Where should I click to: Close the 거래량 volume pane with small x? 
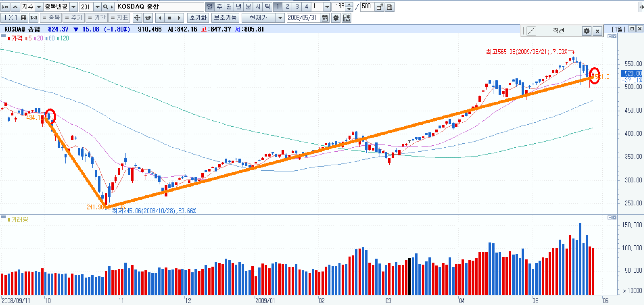[614, 217]
